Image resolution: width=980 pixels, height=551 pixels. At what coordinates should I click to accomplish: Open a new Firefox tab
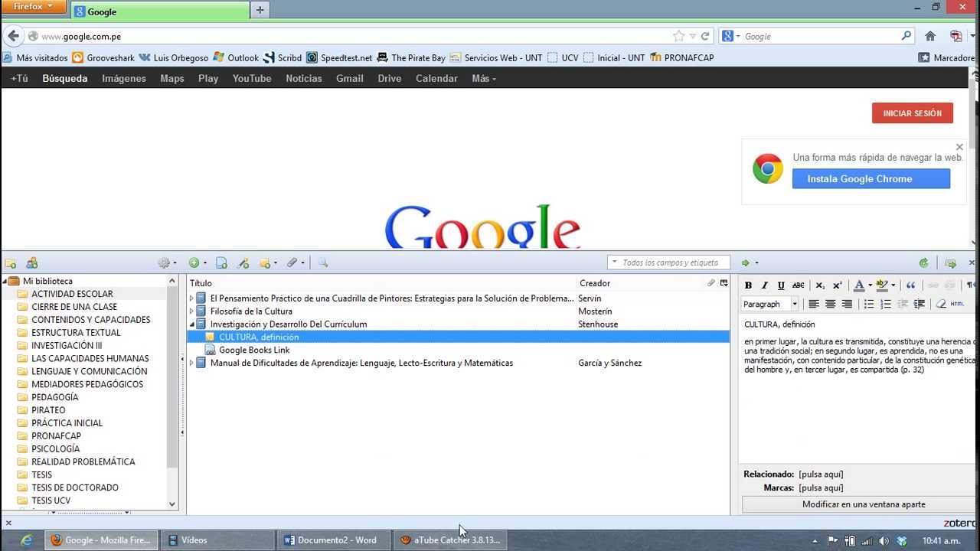point(260,10)
